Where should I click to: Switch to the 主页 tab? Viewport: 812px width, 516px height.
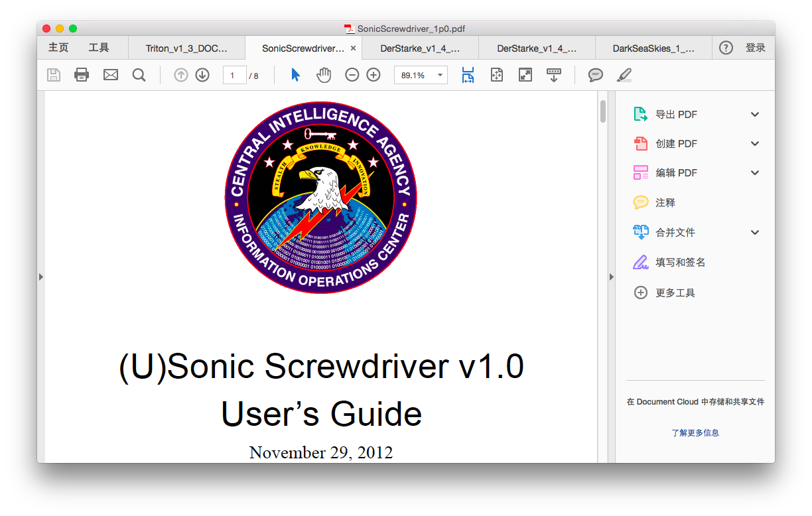click(x=58, y=48)
